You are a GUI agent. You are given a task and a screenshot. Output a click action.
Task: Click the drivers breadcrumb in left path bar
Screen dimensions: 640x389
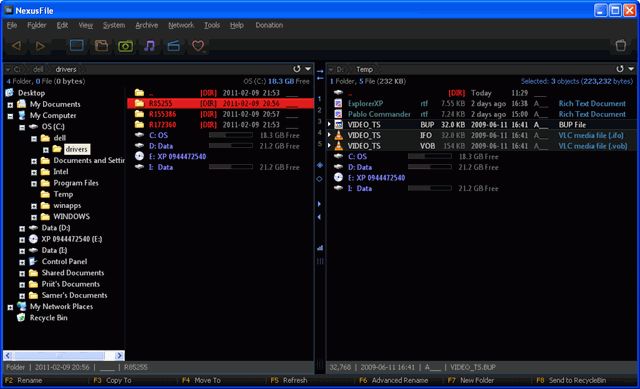pos(66,69)
